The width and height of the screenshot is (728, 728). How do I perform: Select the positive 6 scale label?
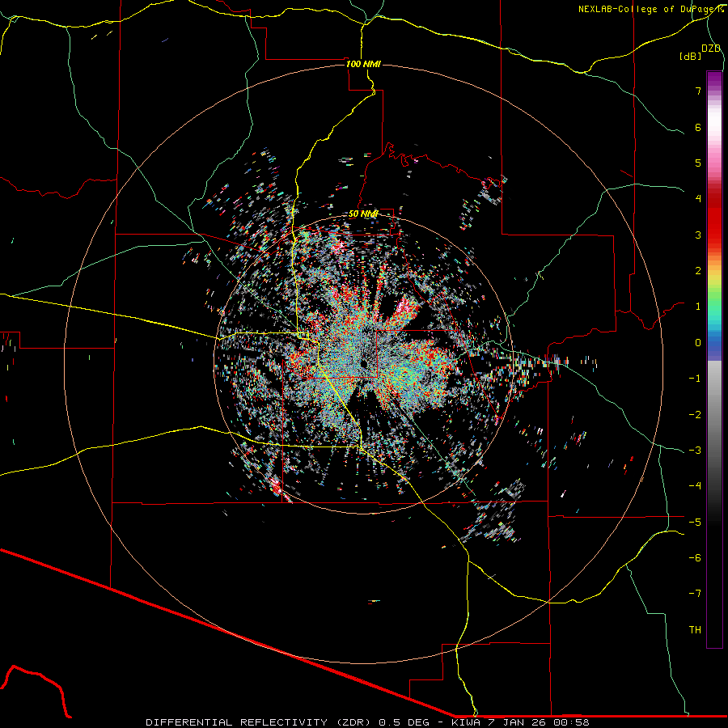[x=698, y=127]
